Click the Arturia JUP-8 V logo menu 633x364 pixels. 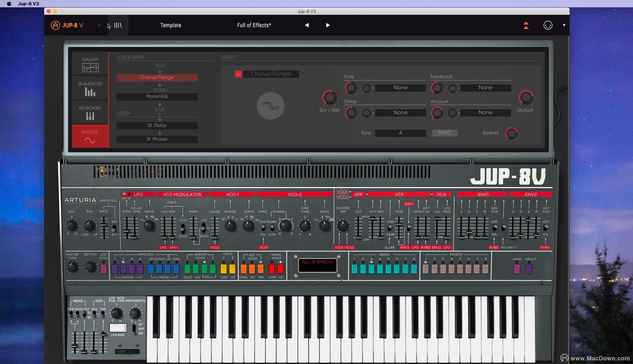pyautogui.click(x=67, y=25)
